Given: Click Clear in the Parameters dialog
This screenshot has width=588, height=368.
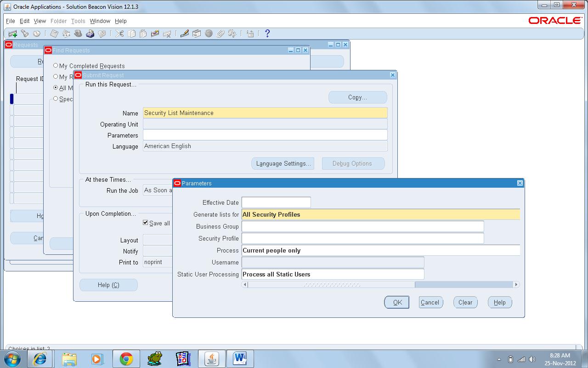Looking at the screenshot, I should click(465, 302).
